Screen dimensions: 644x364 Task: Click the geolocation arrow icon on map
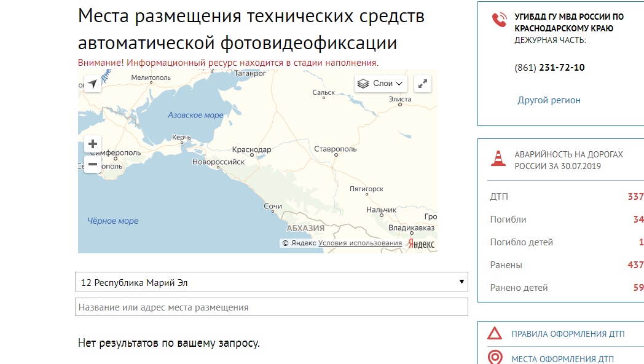tap(92, 84)
